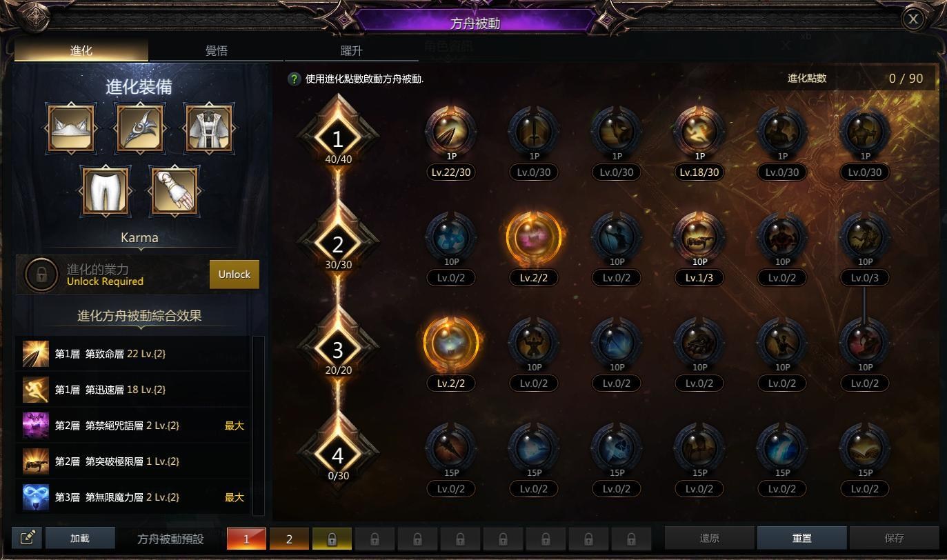Click the yellow locked preset slot 3
The width and height of the screenshot is (947, 560).
click(x=332, y=539)
